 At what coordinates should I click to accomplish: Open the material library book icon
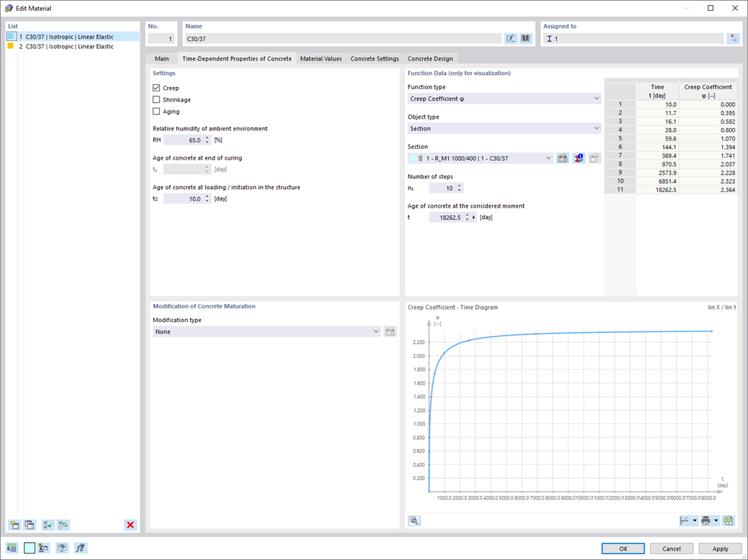(x=526, y=39)
